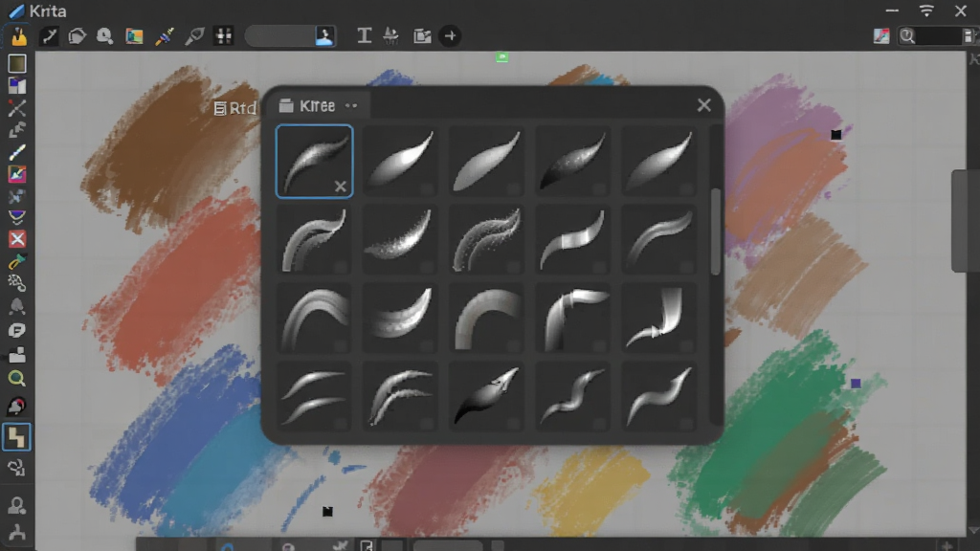Click the black square marker near purple stroke
The width and height of the screenshot is (980, 551).
pos(836,135)
